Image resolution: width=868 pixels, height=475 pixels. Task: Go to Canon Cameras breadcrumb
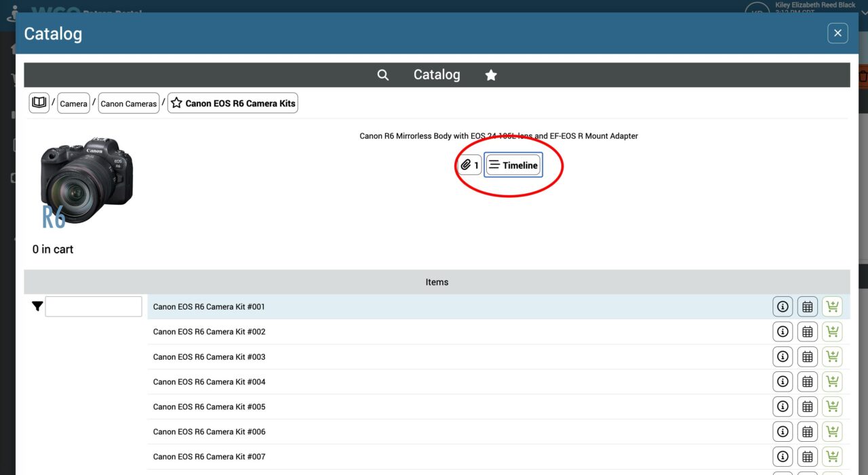click(129, 103)
